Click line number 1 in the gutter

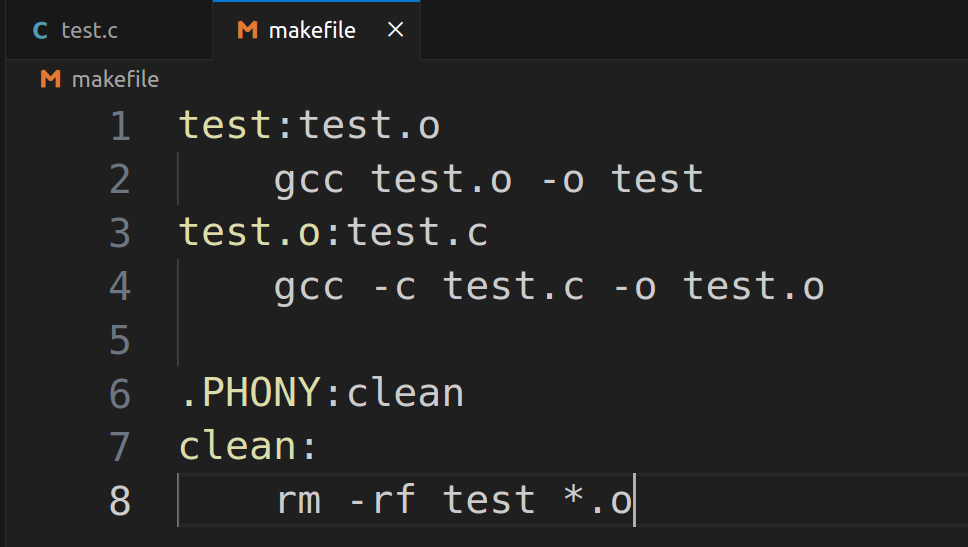[120, 126]
